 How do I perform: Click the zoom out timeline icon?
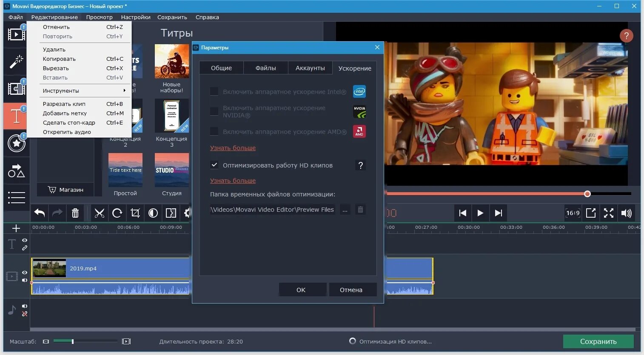[x=46, y=341]
